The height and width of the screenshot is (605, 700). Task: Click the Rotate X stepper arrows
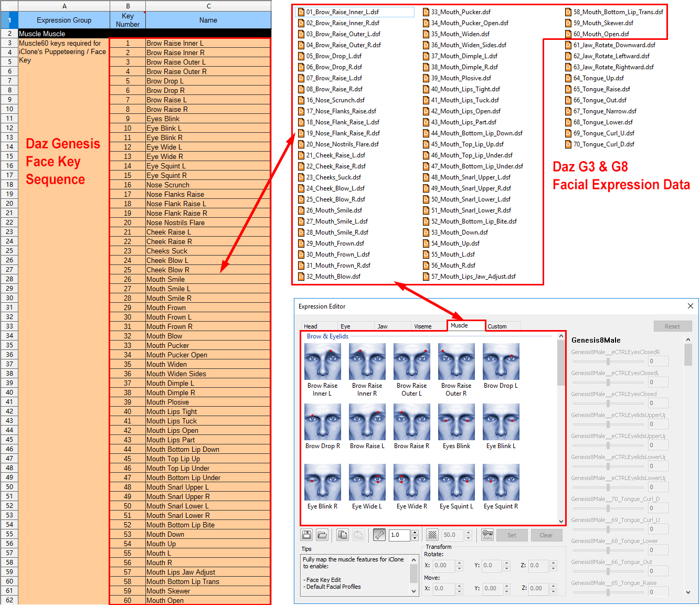[x=460, y=566]
